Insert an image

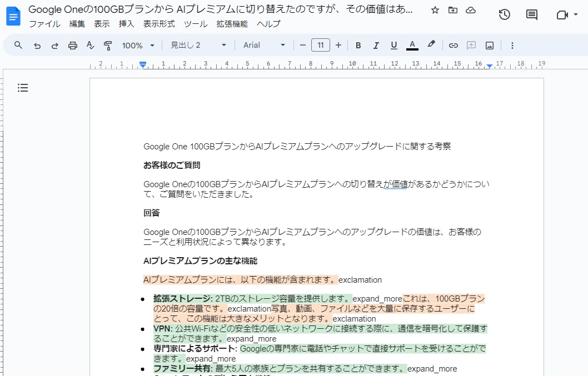point(490,46)
